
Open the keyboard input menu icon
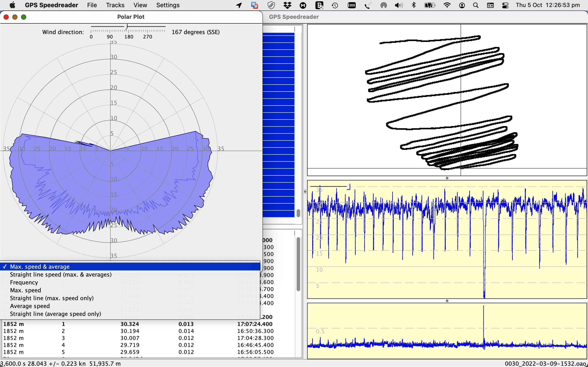(x=490, y=5)
